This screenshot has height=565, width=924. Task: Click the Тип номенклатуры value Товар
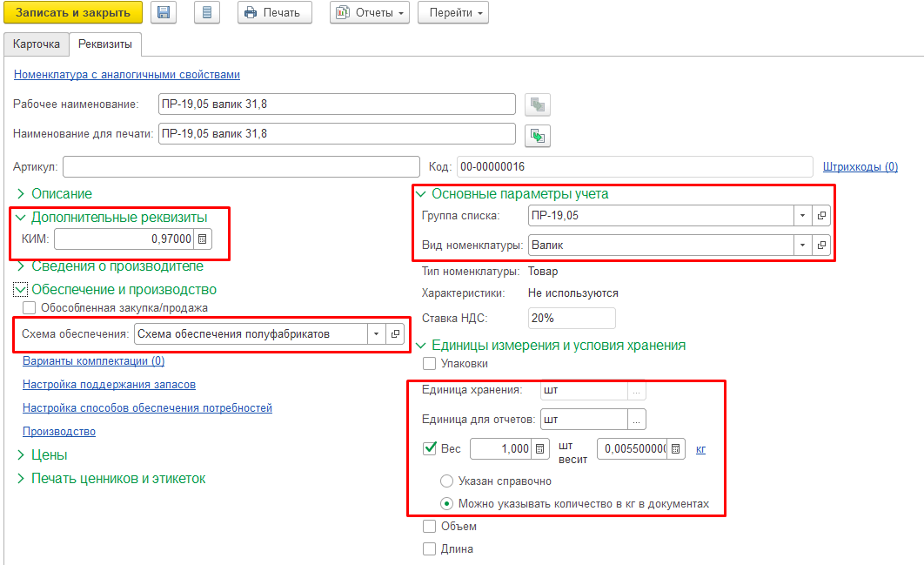point(543,272)
